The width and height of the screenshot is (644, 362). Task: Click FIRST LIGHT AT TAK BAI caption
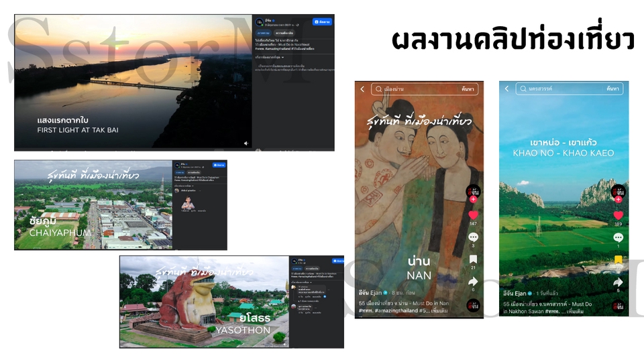[x=78, y=130]
